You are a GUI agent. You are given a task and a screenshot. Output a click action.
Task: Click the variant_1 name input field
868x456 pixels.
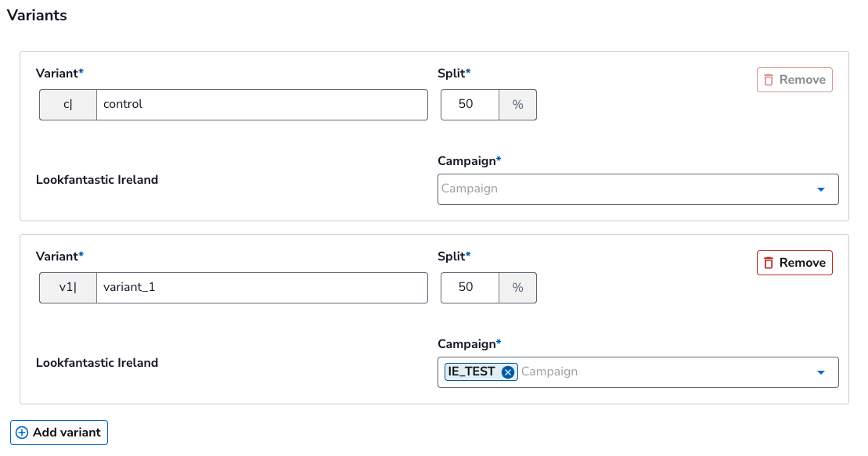coord(261,287)
